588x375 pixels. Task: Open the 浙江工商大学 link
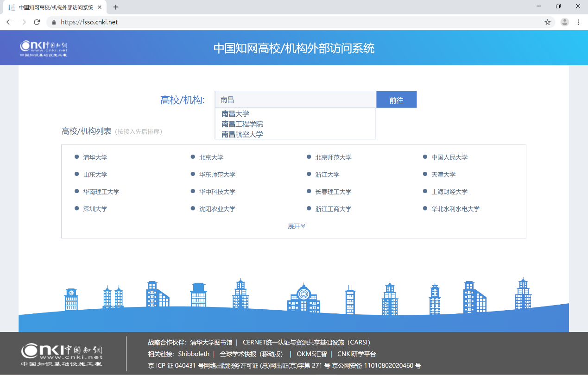point(334,209)
